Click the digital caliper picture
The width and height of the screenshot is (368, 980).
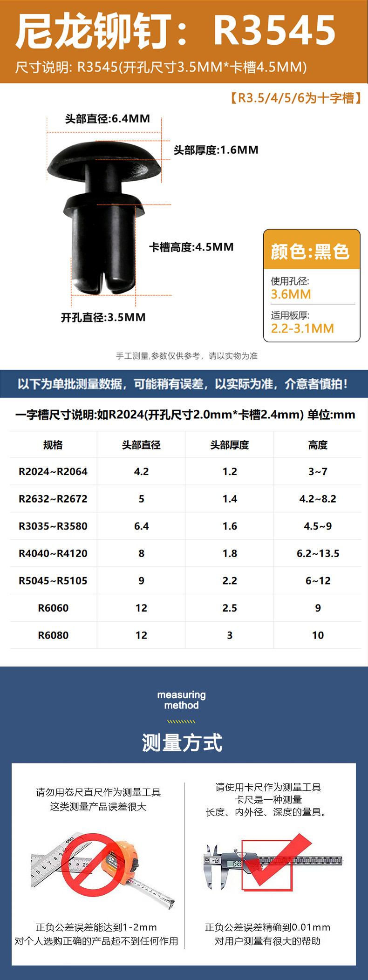273,866
